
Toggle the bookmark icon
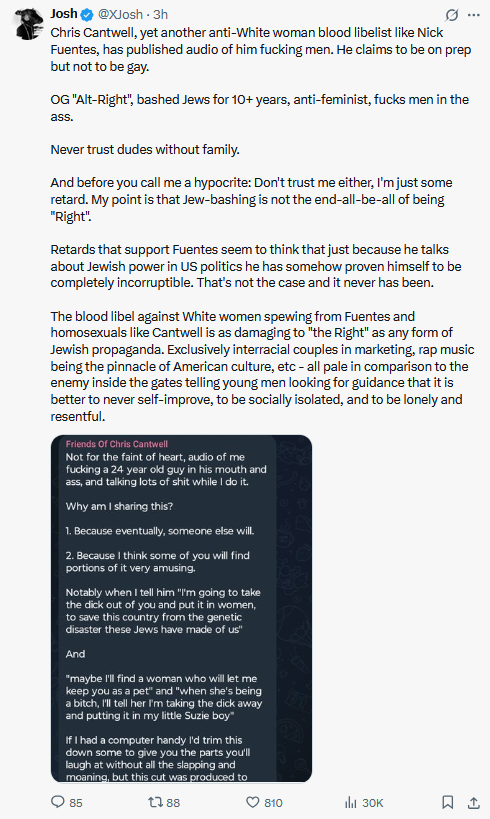(448, 802)
